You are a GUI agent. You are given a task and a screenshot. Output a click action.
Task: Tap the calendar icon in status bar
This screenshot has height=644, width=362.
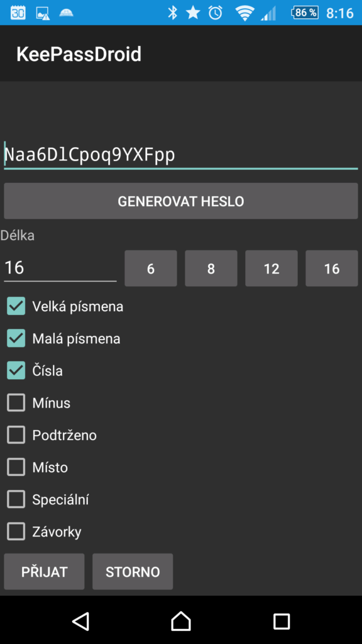pos(18,13)
